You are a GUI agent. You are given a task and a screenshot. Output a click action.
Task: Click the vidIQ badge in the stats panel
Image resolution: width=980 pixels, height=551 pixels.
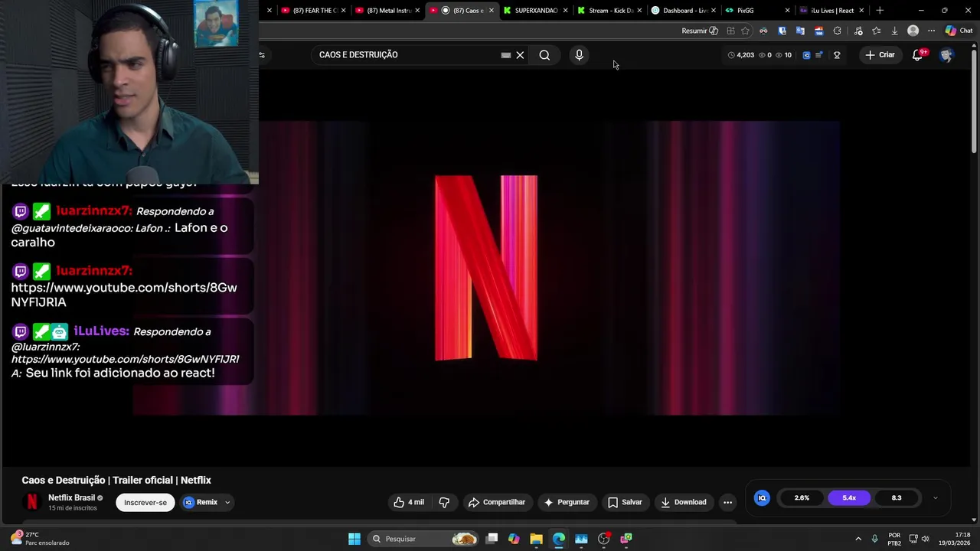(x=762, y=497)
